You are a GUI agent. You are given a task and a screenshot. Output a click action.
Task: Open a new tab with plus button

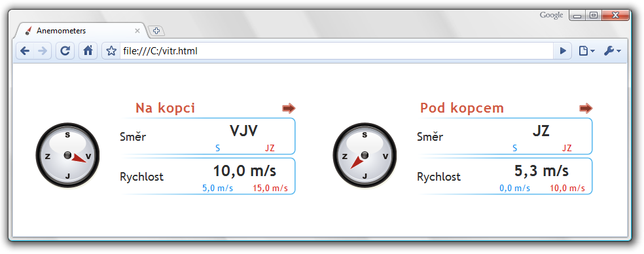156,30
